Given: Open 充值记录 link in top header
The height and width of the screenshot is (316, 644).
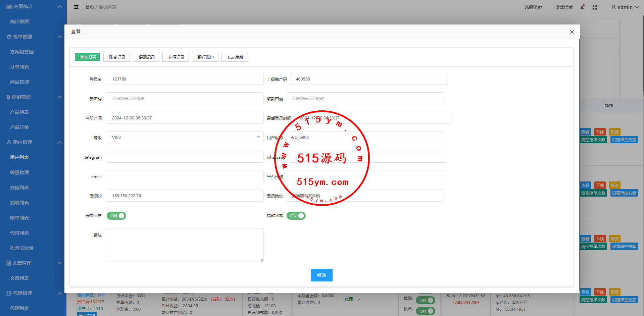Looking at the screenshot, I should [533, 7].
